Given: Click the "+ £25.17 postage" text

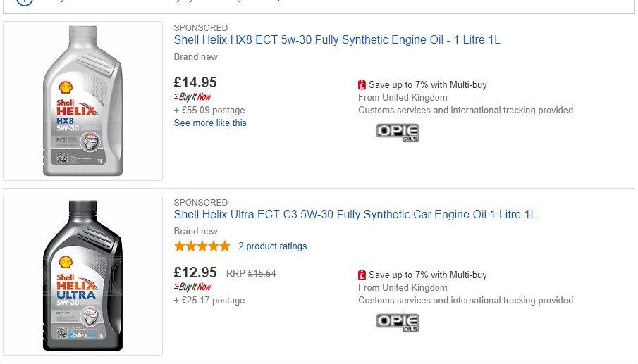Looking at the screenshot, I should [x=209, y=300].
